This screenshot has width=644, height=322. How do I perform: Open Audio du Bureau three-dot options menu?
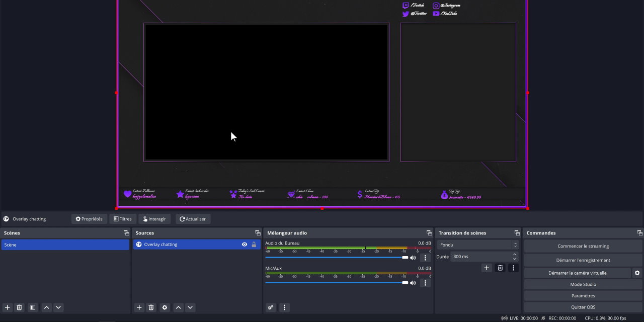425,258
